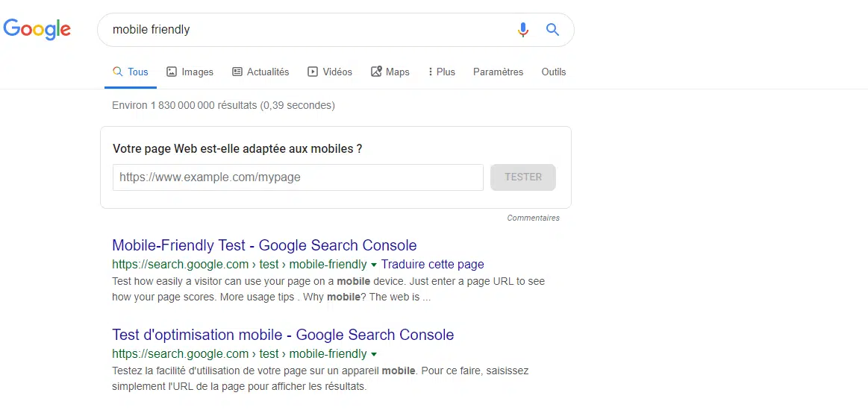Open the Vidéos results tab
868x416 pixels.
[330, 72]
